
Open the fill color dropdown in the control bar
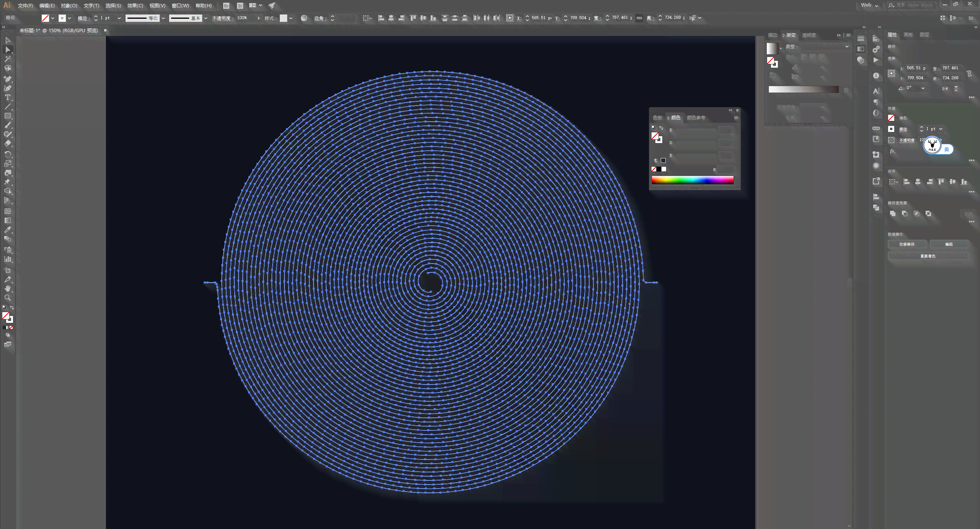(52, 18)
